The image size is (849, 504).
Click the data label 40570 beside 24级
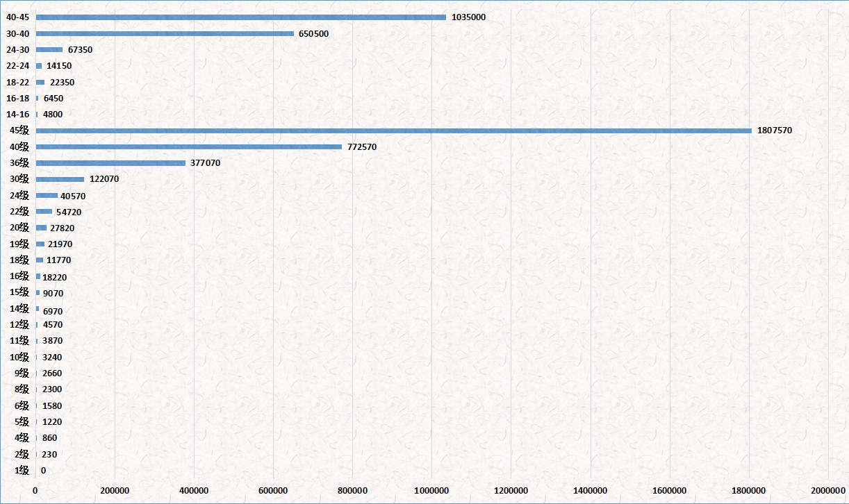click(x=73, y=196)
